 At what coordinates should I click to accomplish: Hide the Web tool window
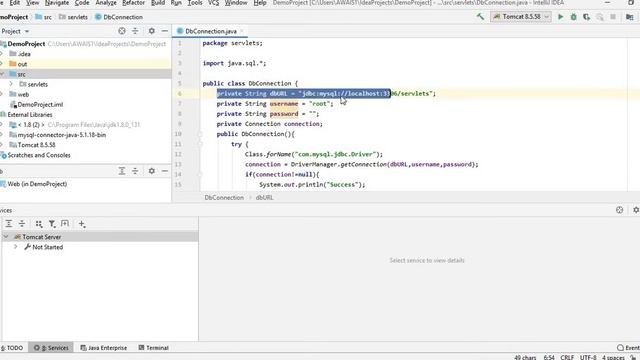[164, 171]
